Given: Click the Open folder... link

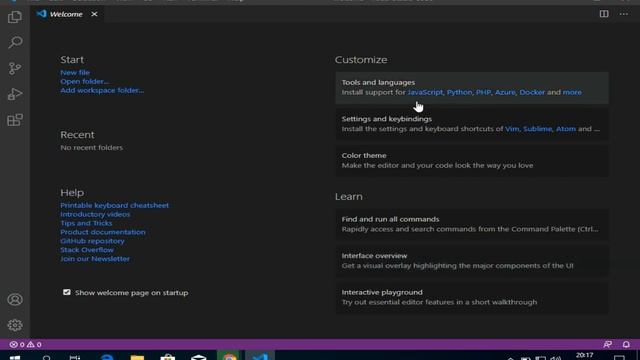Looking at the screenshot, I should coord(84,81).
